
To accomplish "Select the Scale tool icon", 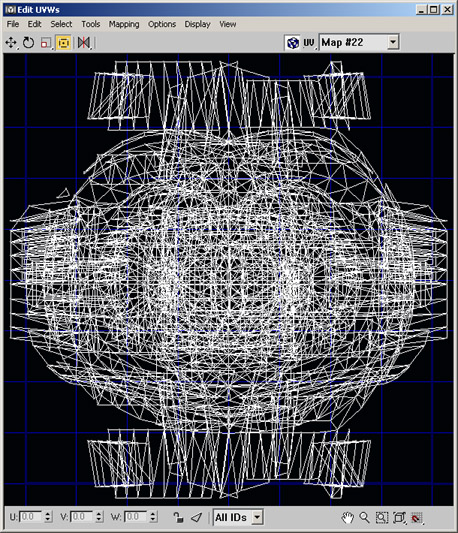I will [x=46, y=43].
